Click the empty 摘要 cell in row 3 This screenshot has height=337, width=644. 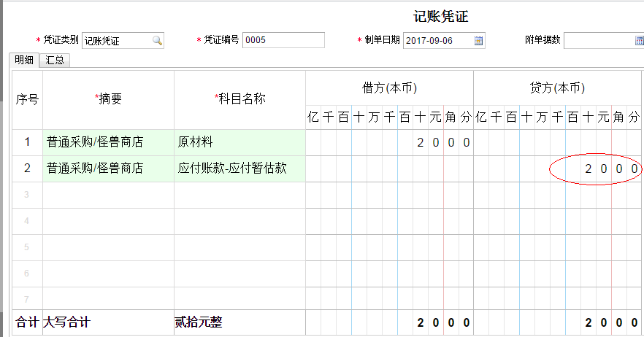click(x=108, y=195)
